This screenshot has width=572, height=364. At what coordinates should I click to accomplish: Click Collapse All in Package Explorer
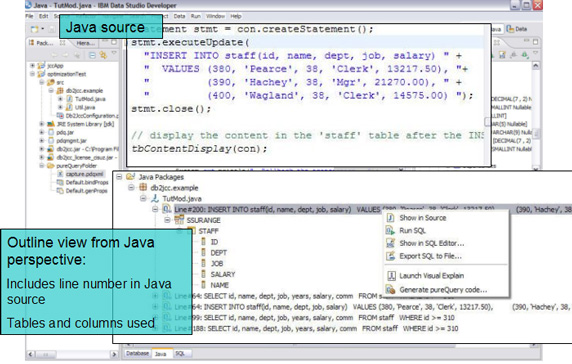click(x=92, y=55)
